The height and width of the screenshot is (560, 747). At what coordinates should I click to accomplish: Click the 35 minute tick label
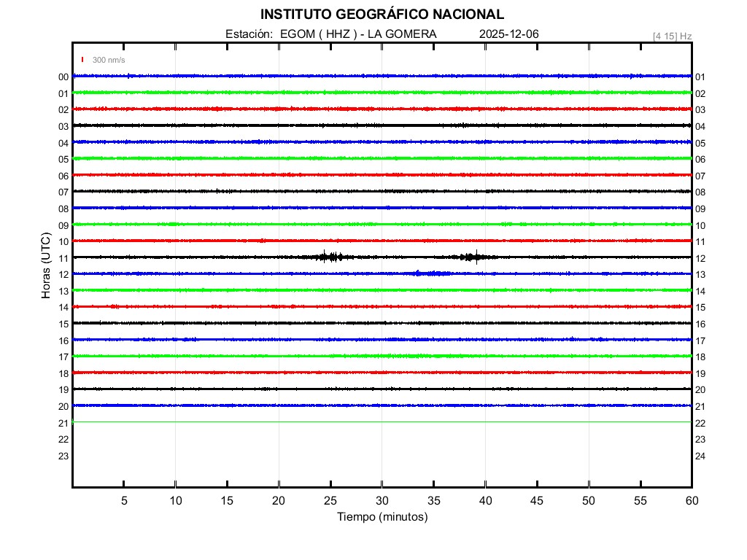point(433,500)
